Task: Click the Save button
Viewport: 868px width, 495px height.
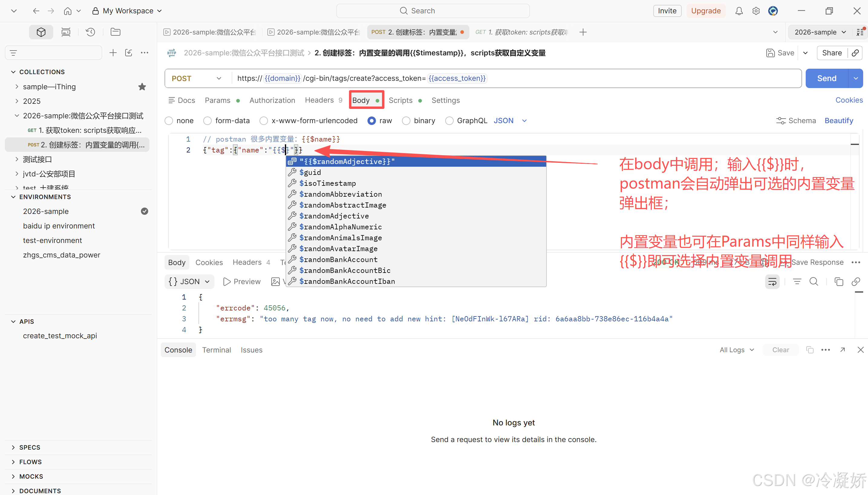Action: [780, 53]
